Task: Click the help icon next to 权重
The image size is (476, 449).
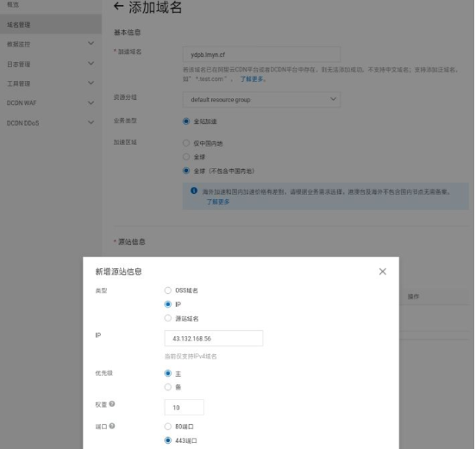Action: tap(112, 404)
